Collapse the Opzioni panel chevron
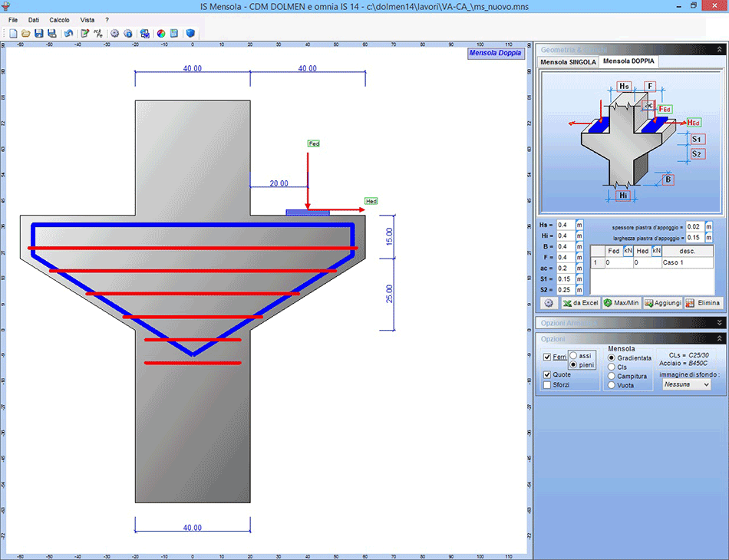 coord(719,339)
